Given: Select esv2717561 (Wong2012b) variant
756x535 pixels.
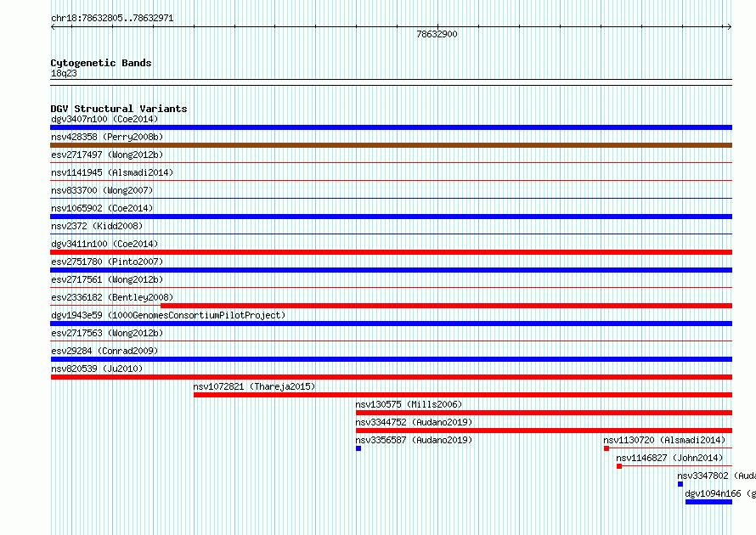Looking at the screenshot, I should pos(107,279).
